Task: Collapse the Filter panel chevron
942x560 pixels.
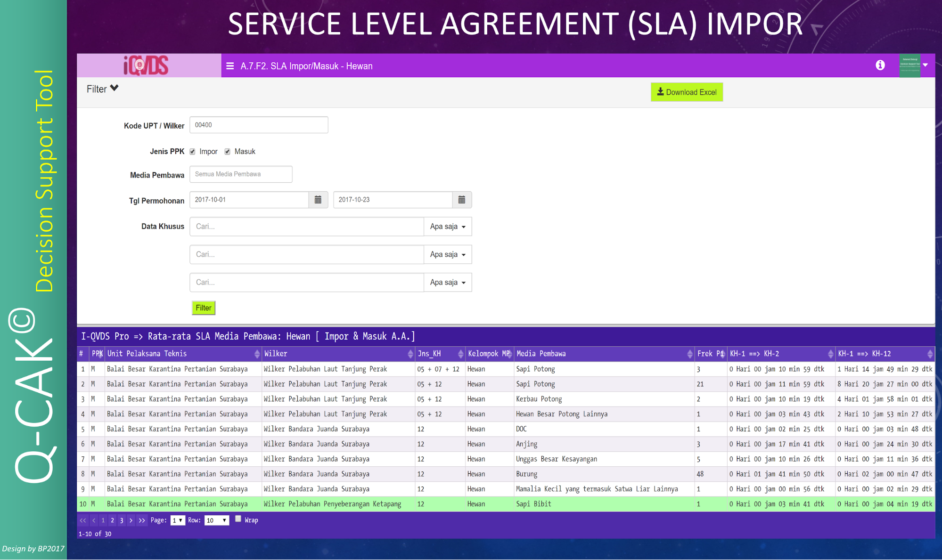Action: pos(114,89)
